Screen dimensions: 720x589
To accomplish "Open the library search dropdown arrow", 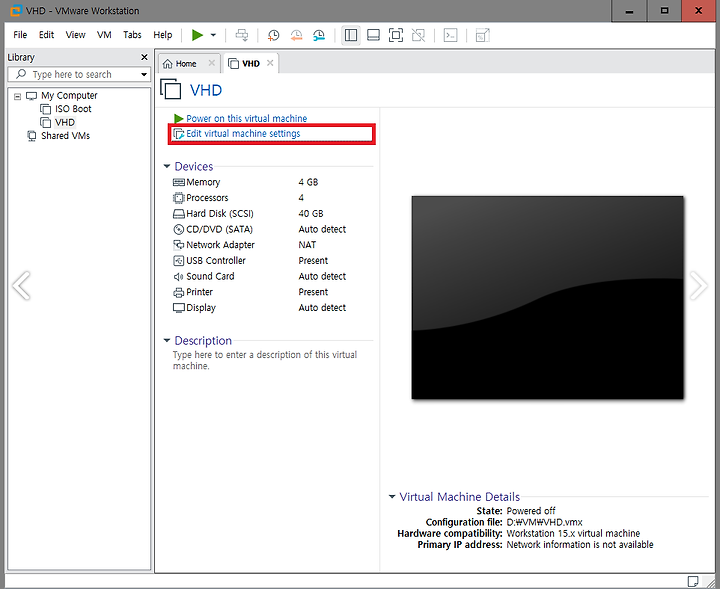I will (144, 74).
